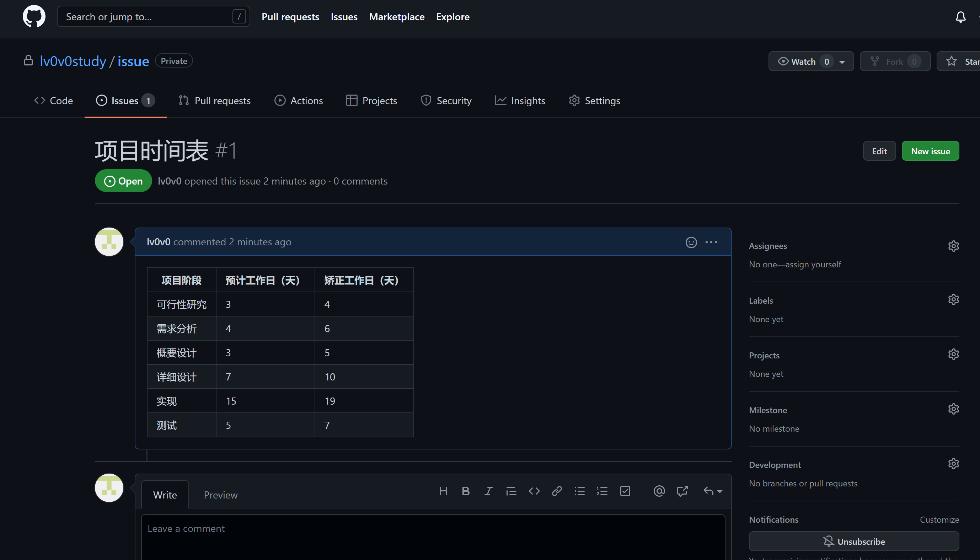Open the notifications bell
Image resolution: width=980 pixels, height=560 pixels.
[x=960, y=17]
